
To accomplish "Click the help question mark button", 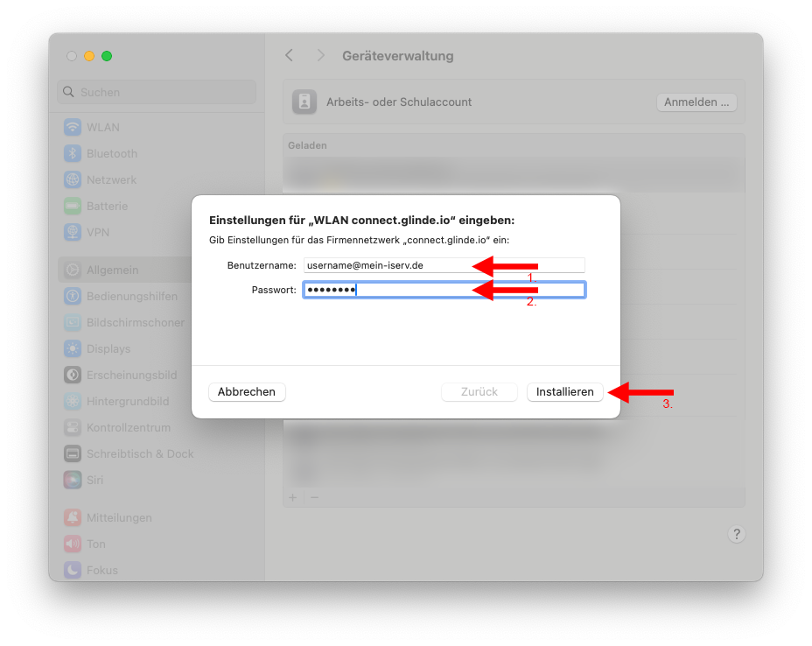I will pos(737,535).
